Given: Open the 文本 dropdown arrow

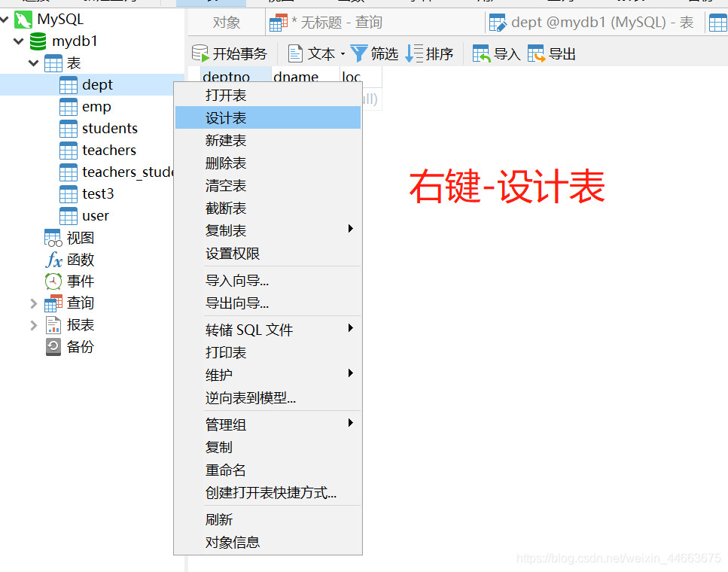Looking at the screenshot, I should [343, 54].
